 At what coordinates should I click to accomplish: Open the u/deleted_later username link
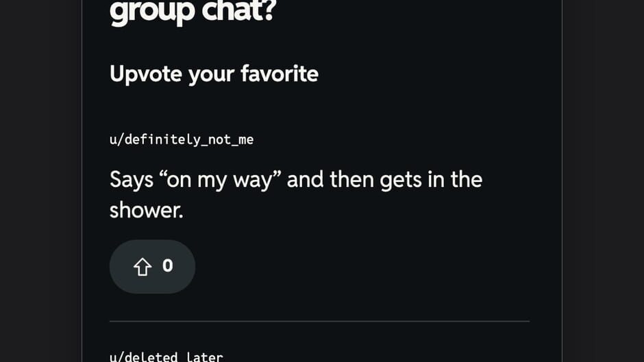click(166, 357)
